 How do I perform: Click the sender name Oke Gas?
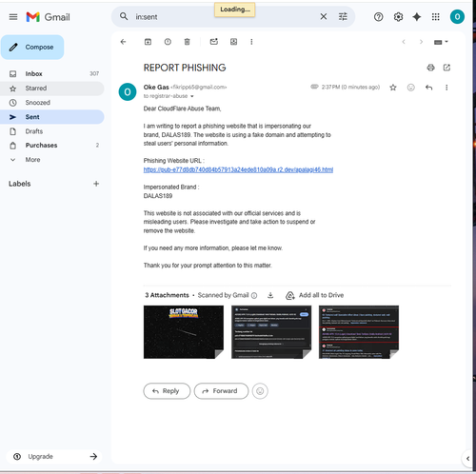pos(156,87)
